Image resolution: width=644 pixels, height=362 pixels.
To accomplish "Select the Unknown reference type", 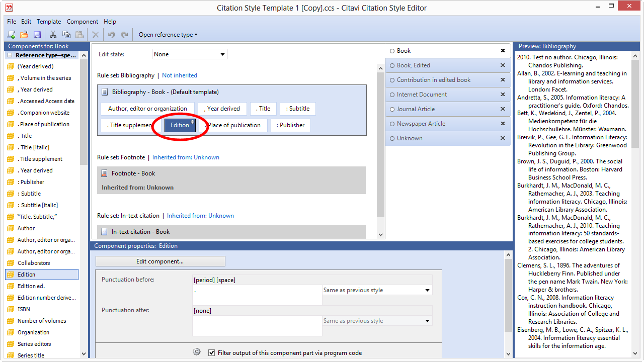I will pyautogui.click(x=448, y=138).
